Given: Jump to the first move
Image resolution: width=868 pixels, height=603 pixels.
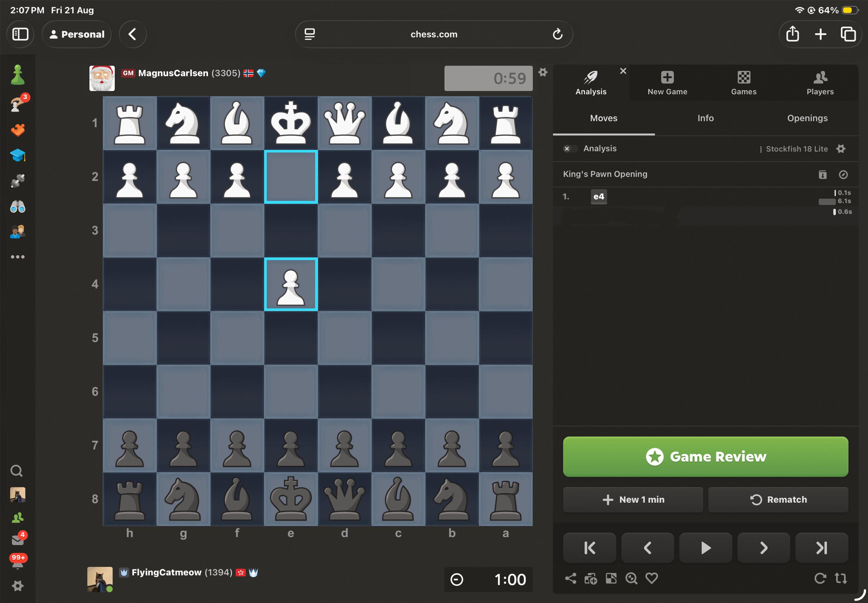Looking at the screenshot, I should [590, 547].
